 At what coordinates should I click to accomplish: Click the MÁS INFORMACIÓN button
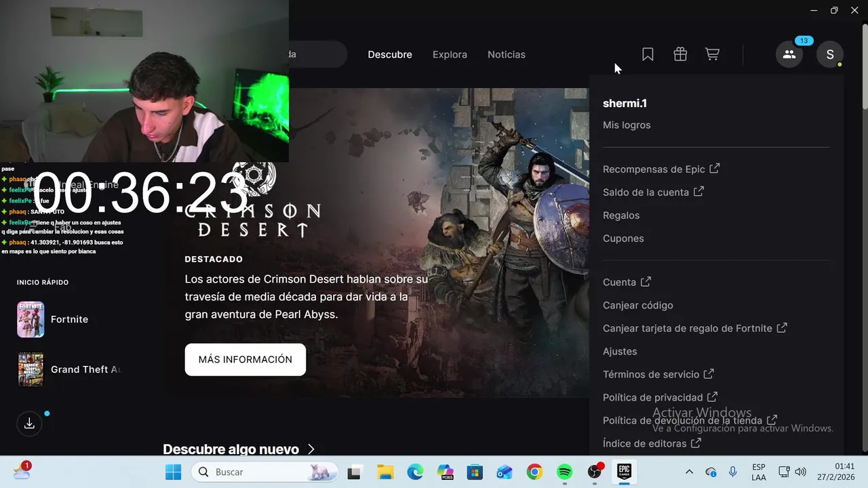[x=245, y=359]
